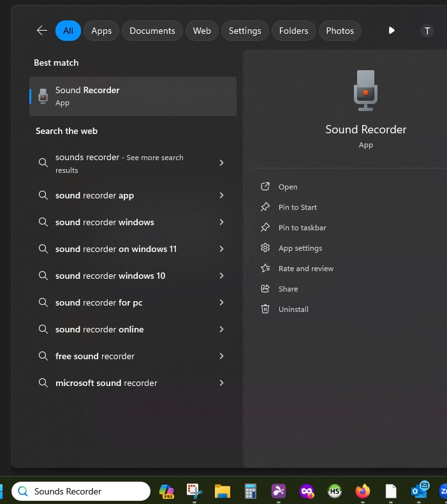Choose Uninstall for Sound Recorder

293,309
